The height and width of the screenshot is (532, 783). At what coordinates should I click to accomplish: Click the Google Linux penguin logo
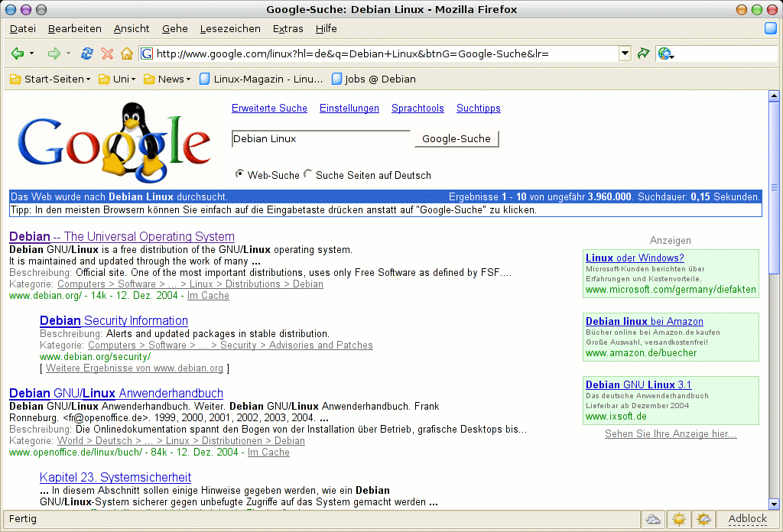(114, 142)
